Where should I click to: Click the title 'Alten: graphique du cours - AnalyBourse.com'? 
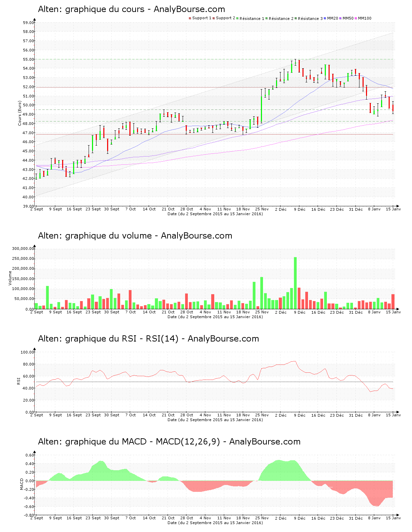[131, 9]
